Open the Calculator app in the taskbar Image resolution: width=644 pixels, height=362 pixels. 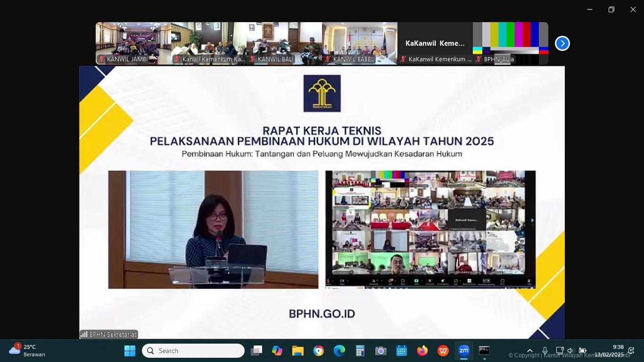(360, 351)
